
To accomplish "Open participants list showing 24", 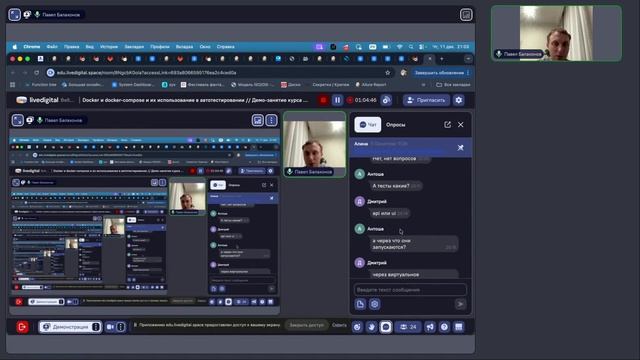I will tap(408, 327).
